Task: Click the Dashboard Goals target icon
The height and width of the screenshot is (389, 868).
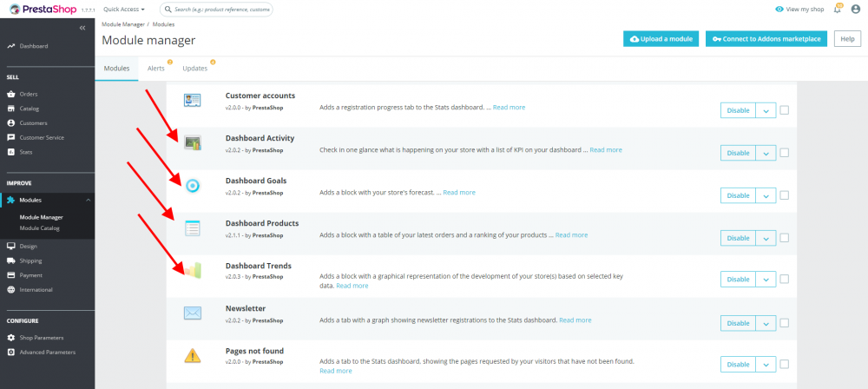Action: 192,186
